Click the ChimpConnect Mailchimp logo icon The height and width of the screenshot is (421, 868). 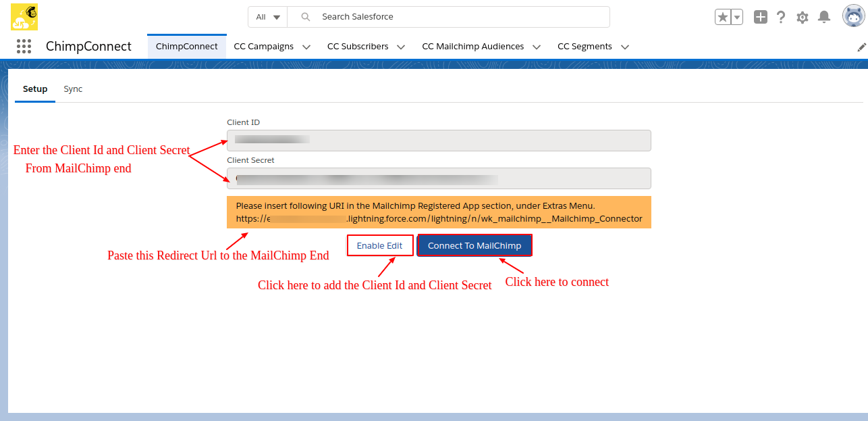pos(24,17)
